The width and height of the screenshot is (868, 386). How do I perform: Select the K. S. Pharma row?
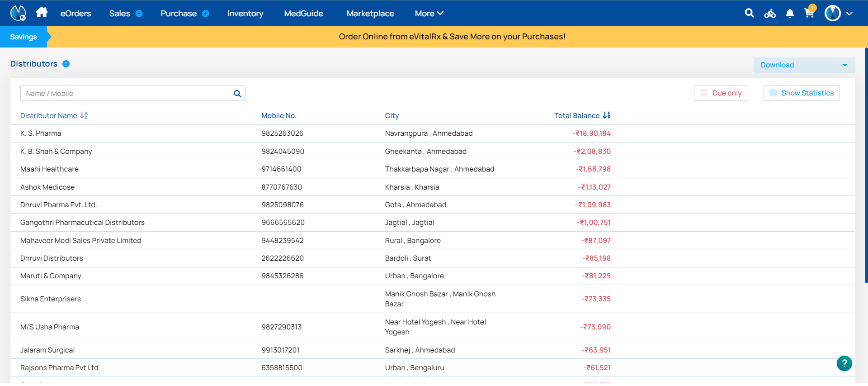(x=433, y=133)
